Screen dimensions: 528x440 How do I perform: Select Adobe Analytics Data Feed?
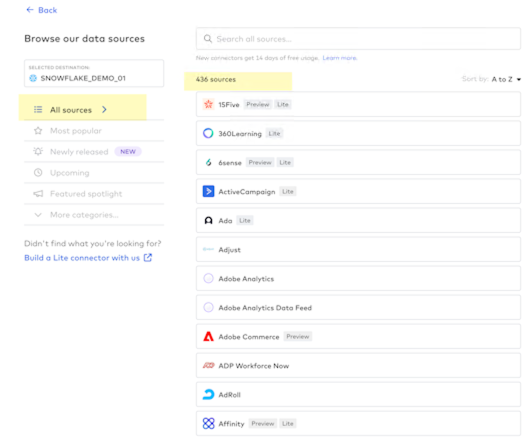click(358, 308)
